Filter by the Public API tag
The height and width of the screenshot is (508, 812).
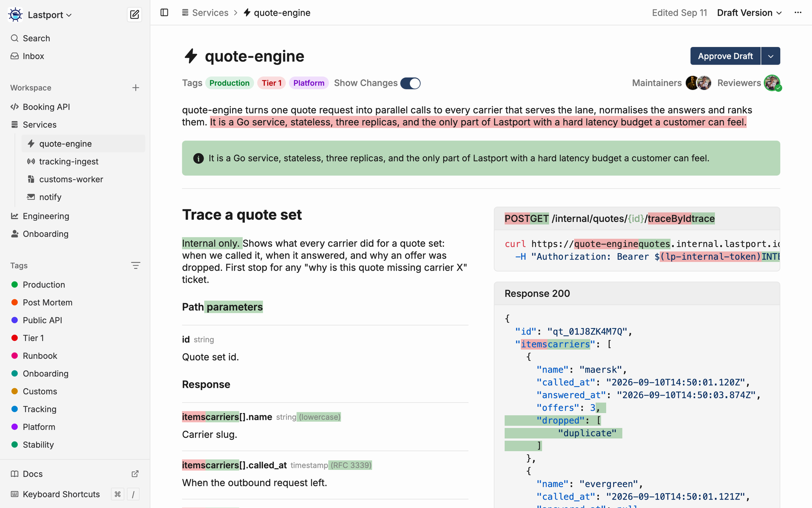tap(42, 320)
